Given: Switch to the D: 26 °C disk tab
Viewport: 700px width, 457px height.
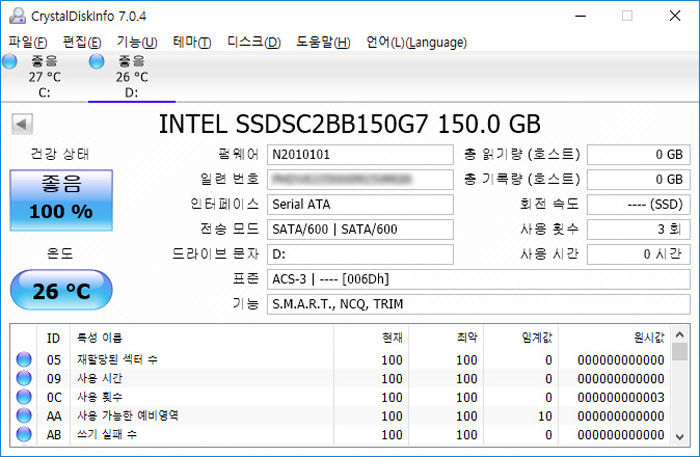Looking at the screenshot, I should [x=132, y=77].
